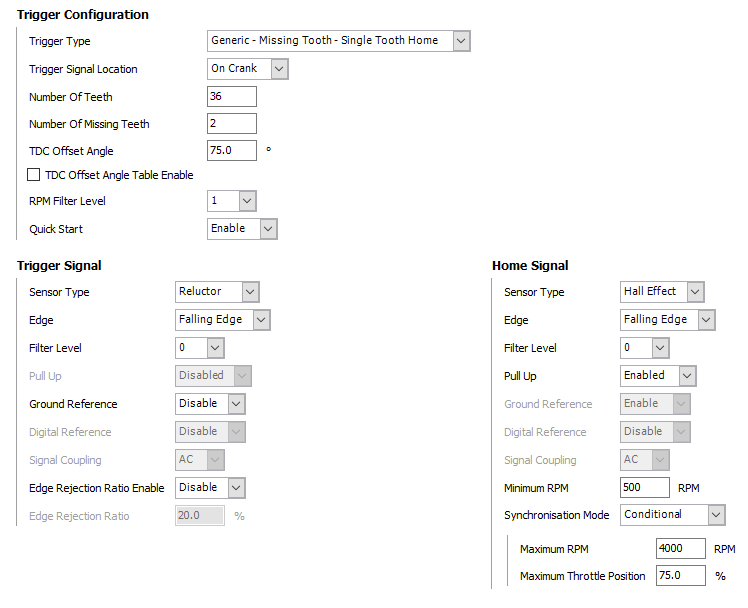
Task: Open the Trigger Signal Location dropdown
Action: tap(248, 69)
